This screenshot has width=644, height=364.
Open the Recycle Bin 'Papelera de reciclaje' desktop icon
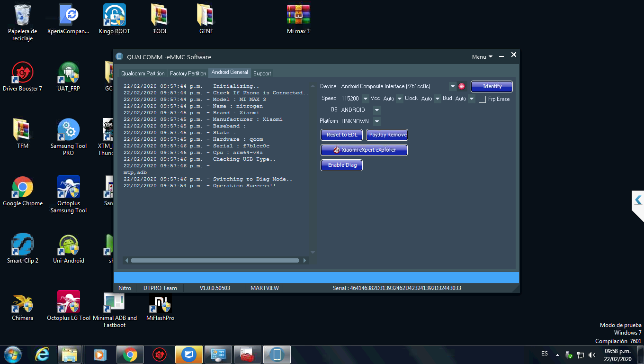pyautogui.click(x=23, y=22)
